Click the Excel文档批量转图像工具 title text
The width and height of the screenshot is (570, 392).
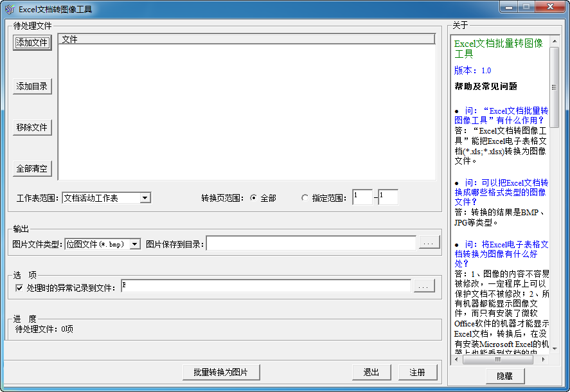pos(499,48)
